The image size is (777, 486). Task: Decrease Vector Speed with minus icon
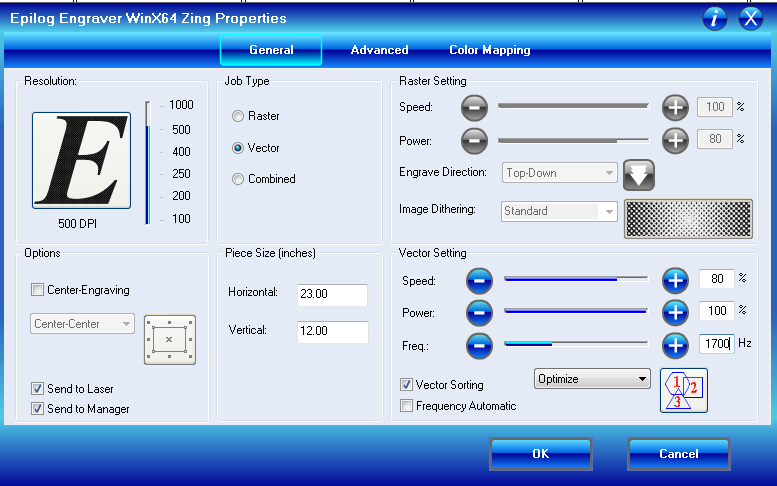[479, 281]
